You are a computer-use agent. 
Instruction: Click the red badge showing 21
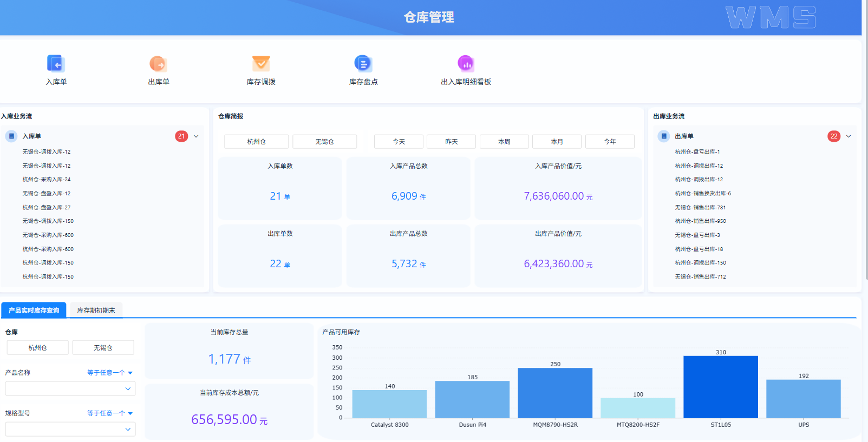tap(181, 136)
